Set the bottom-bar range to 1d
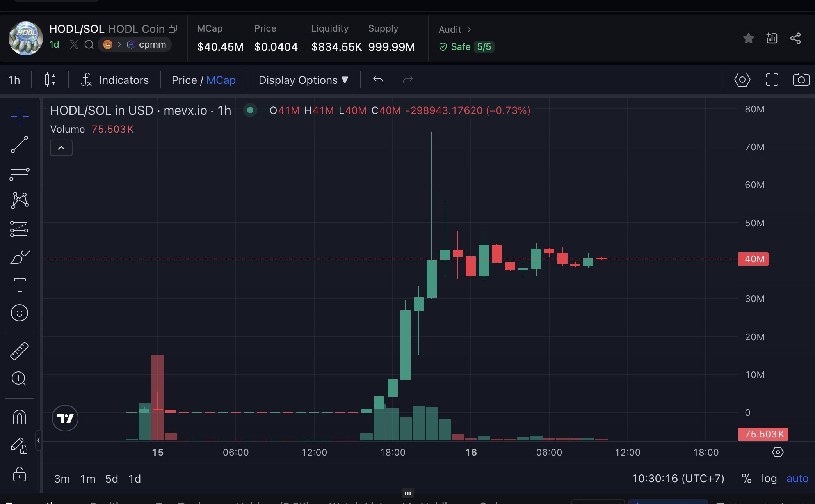The width and height of the screenshot is (815, 504). (135, 479)
